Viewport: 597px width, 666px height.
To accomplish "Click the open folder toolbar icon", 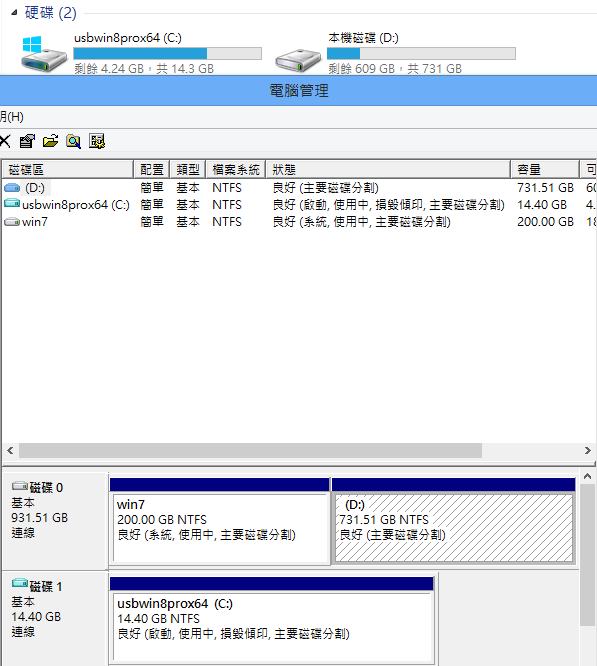I will 51,141.
